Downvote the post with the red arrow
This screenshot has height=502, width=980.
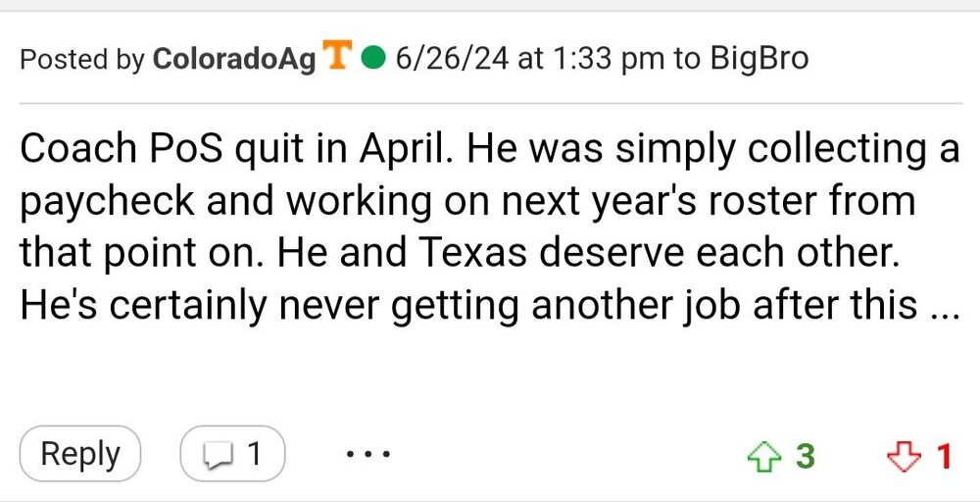pos(904,455)
